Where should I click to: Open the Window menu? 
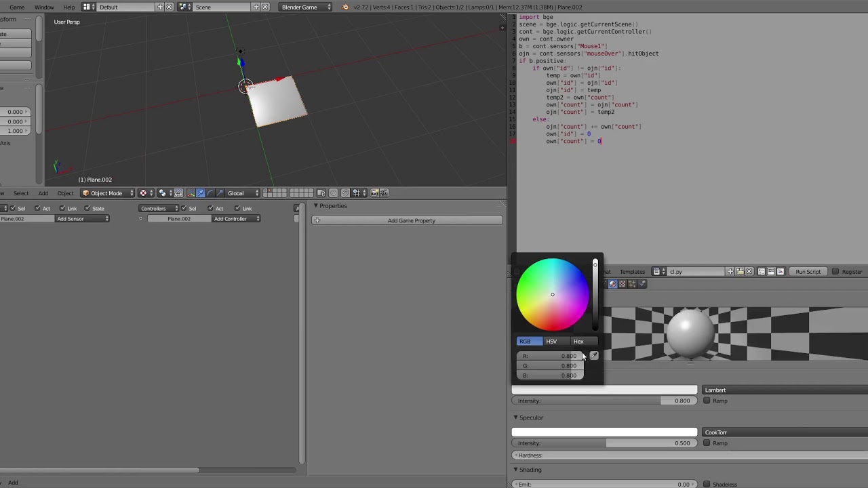click(x=44, y=7)
